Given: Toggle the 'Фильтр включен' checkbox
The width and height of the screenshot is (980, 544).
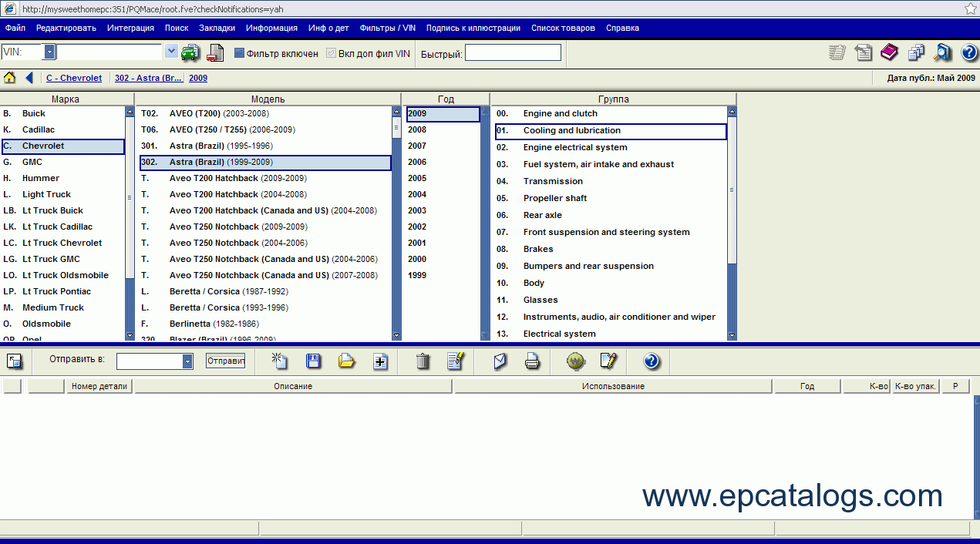Looking at the screenshot, I should 239,53.
